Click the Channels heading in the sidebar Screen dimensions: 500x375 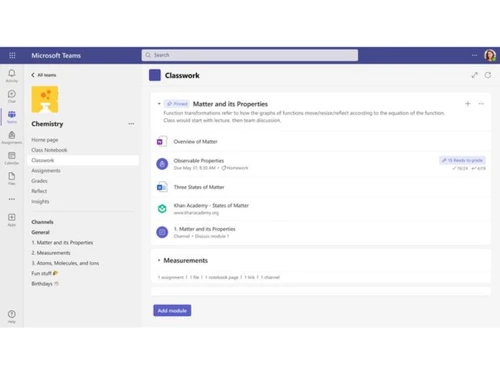point(42,222)
